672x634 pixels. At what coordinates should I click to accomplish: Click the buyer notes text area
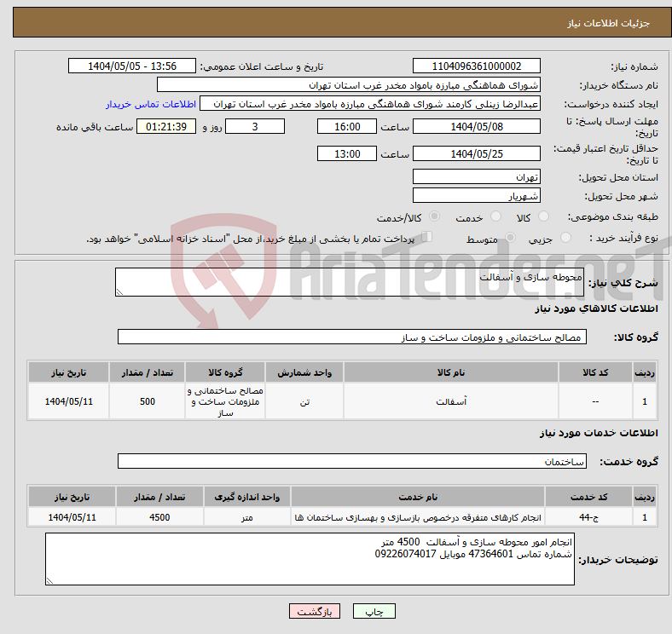[310, 559]
